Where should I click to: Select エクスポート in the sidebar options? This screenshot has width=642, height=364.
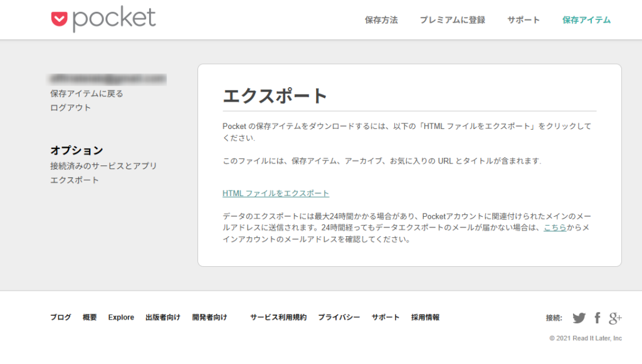pyautogui.click(x=75, y=180)
